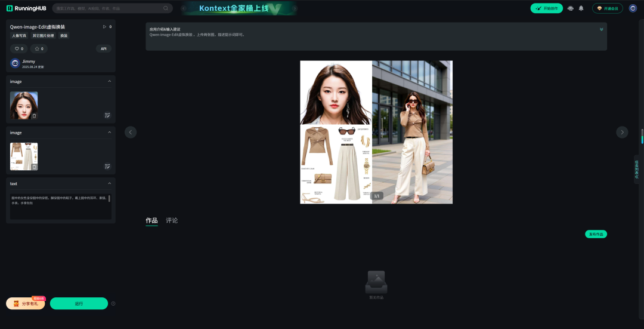The width and height of the screenshot is (644, 329).
Task: Click the star favorite button
Action: click(39, 48)
